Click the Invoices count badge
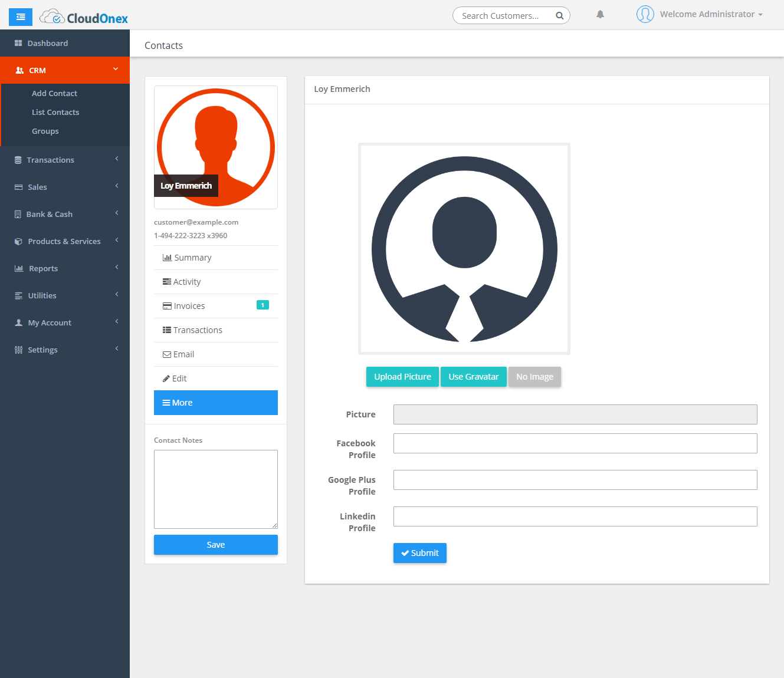The height and width of the screenshot is (678, 784). click(x=263, y=305)
